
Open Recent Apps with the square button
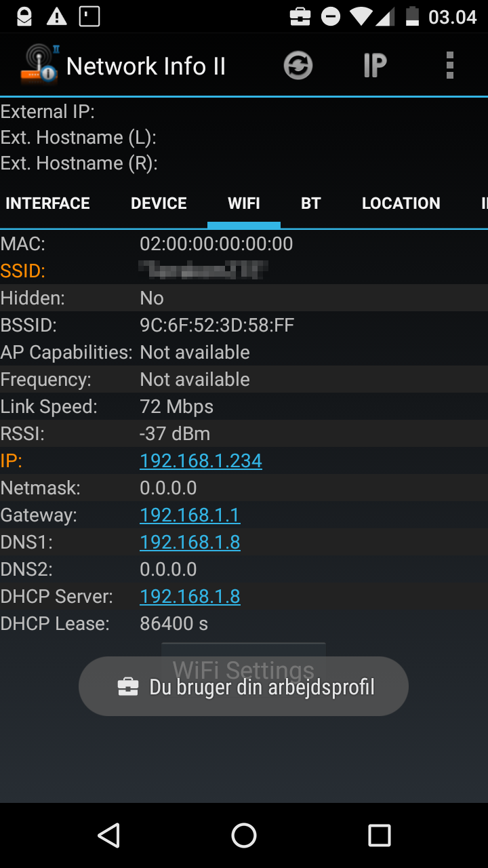click(x=380, y=835)
